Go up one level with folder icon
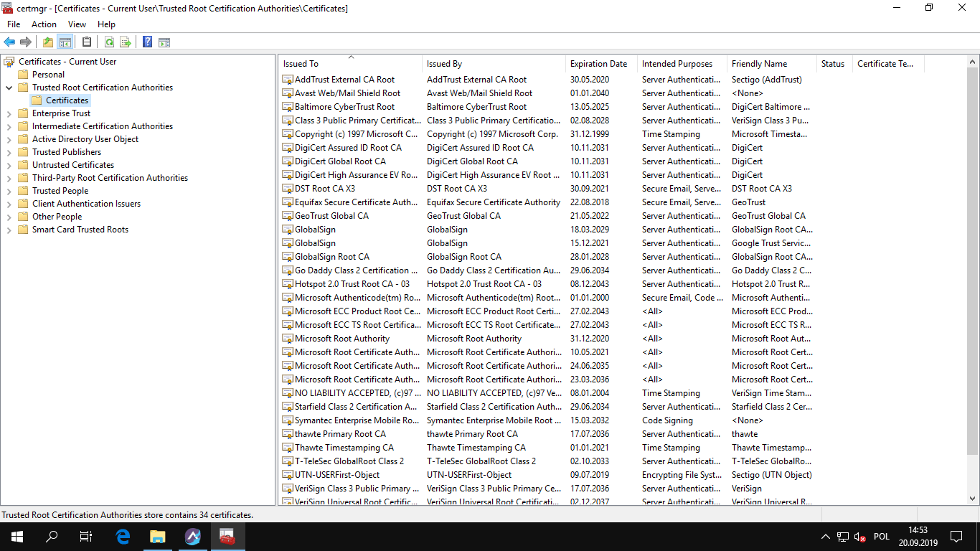Screen dimensions: 980x551 tap(48, 42)
